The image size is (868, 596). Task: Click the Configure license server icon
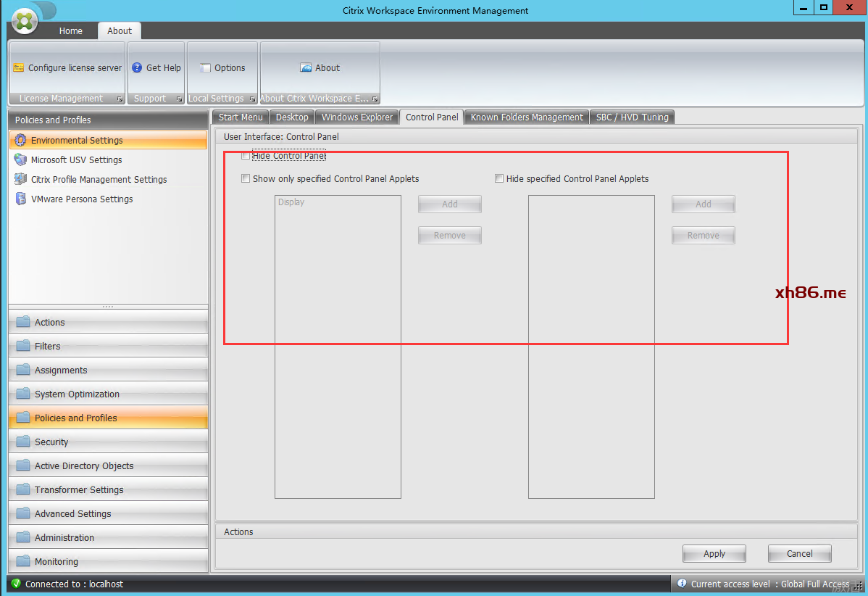(x=19, y=68)
